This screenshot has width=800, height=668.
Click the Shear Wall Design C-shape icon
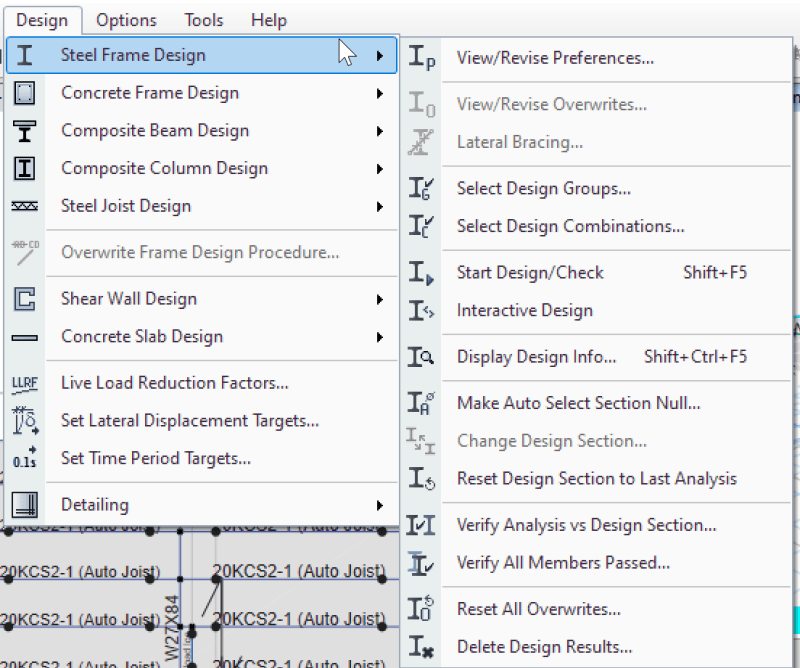tap(24, 299)
